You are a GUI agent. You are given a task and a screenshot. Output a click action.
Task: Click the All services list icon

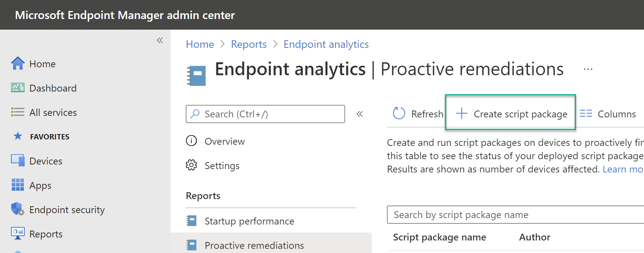pos(17,112)
